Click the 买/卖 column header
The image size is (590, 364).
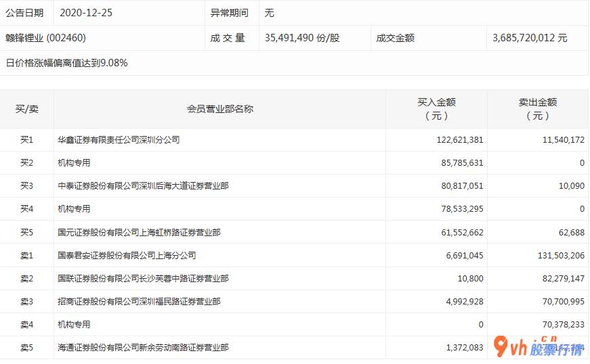[x=26, y=109]
